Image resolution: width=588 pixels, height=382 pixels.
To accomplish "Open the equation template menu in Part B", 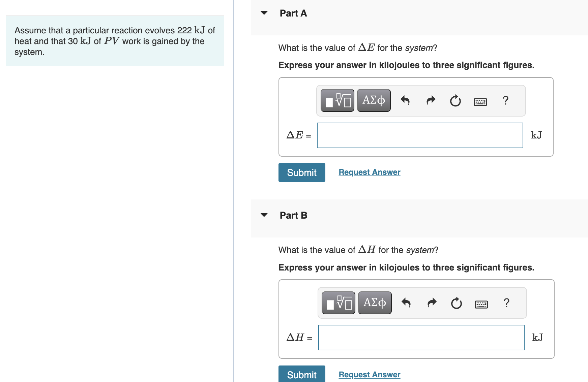I will pos(338,303).
